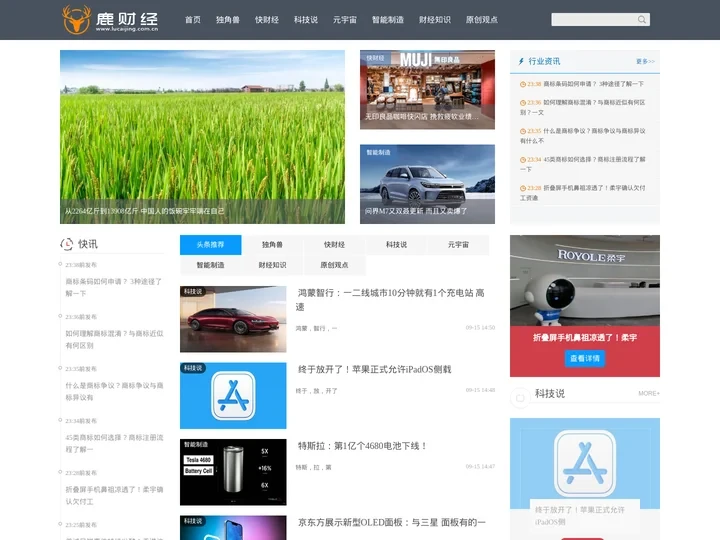
Task: Click the 科技说 badge on red car thumbnail
Action: (193, 292)
